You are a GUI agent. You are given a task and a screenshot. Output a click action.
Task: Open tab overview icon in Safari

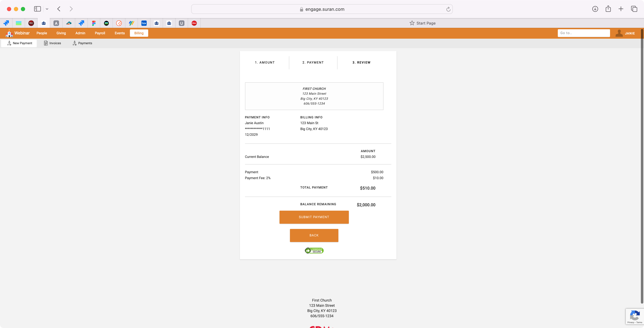click(x=634, y=9)
